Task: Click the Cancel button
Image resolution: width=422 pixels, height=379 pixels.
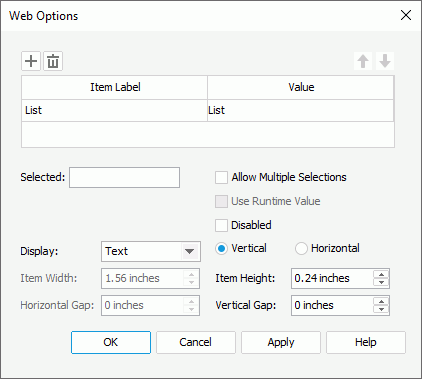Action: click(x=196, y=342)
